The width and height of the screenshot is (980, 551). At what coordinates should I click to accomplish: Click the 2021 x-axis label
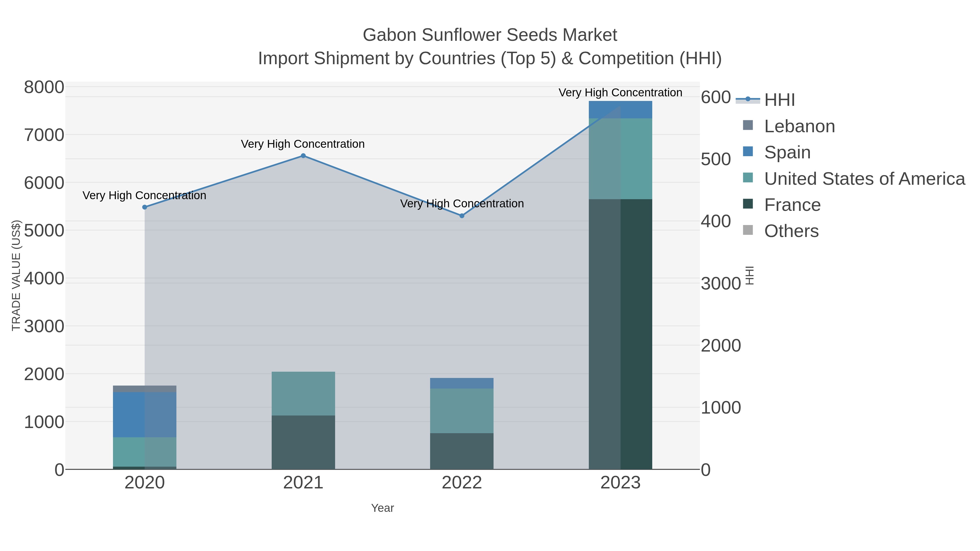pos(303,483)
